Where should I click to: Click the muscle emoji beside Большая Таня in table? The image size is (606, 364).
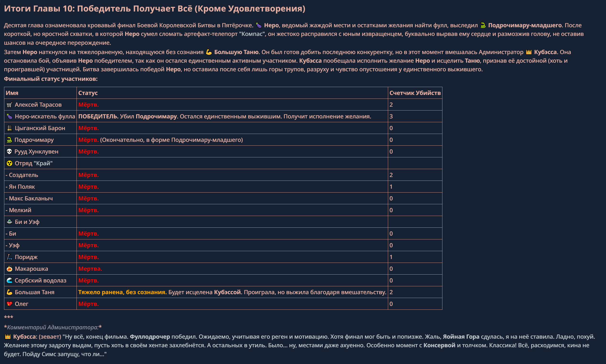point(9,292)
